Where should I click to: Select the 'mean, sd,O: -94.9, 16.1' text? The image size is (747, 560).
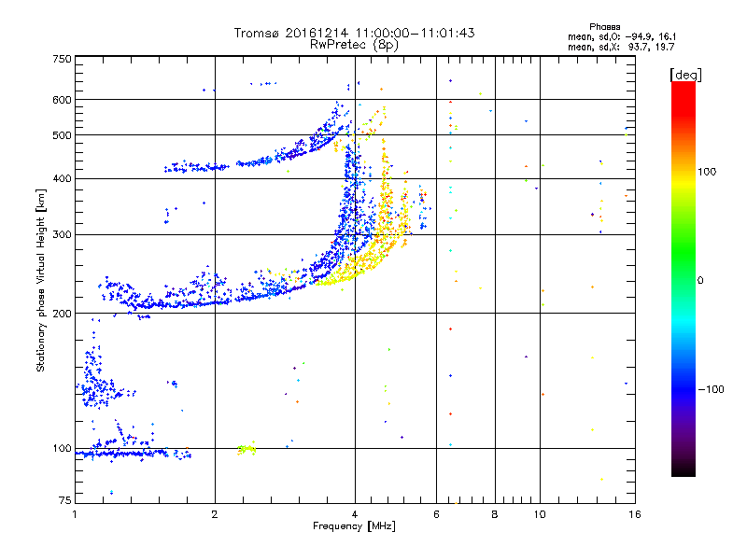622,36
